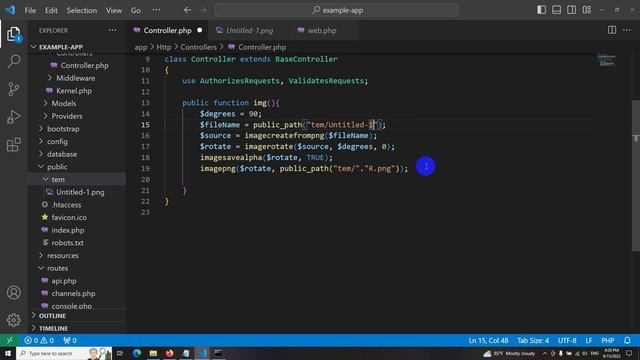Viewport: 640px width, 360px height.
Task: Open the Search view icon
Action: coord(13,61)
